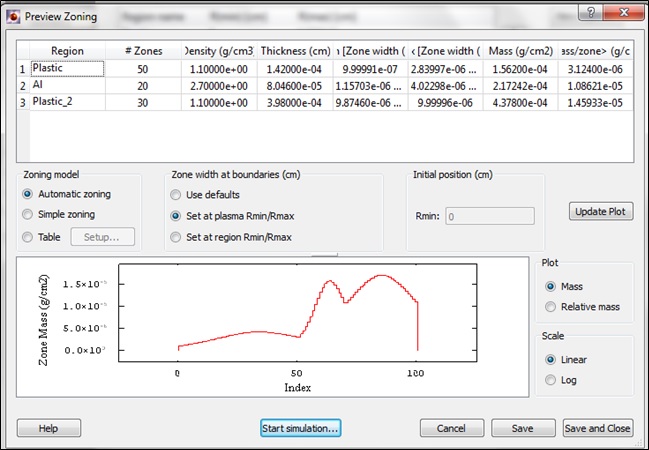649x450 pixels.
Task: Enable Set at plasma Rmin/Rmax
Action: tap(177, 215)
